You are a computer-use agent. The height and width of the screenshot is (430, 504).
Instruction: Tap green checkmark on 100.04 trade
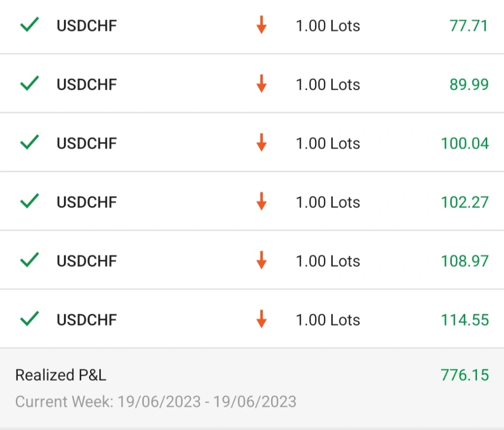pos(29,142)
